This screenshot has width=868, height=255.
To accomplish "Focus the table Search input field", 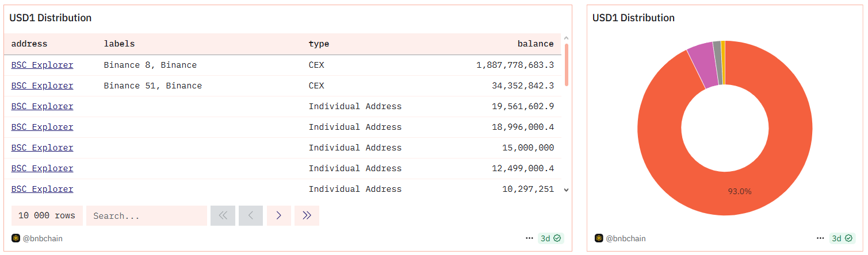I will coord(146,216).
